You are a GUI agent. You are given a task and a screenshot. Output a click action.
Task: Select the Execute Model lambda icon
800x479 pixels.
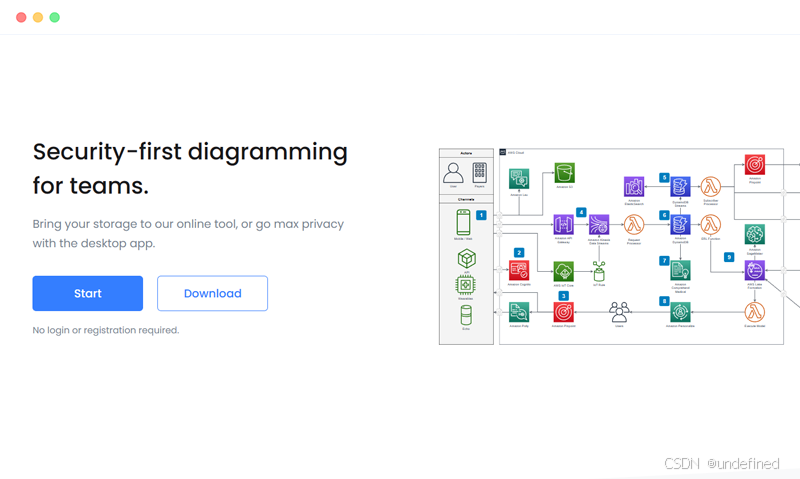click(x=755, y=312)
